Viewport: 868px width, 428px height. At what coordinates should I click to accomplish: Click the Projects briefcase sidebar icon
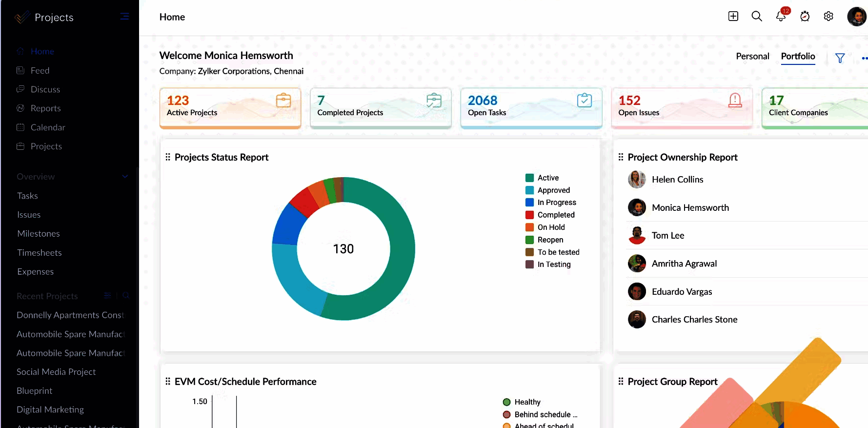pos(20,146)
